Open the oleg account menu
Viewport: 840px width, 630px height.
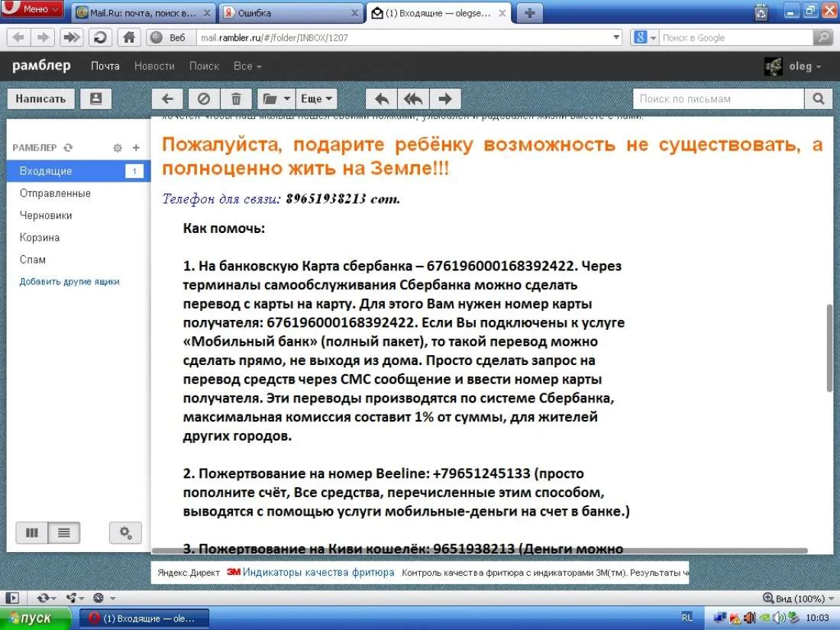(x=805, y=66)
